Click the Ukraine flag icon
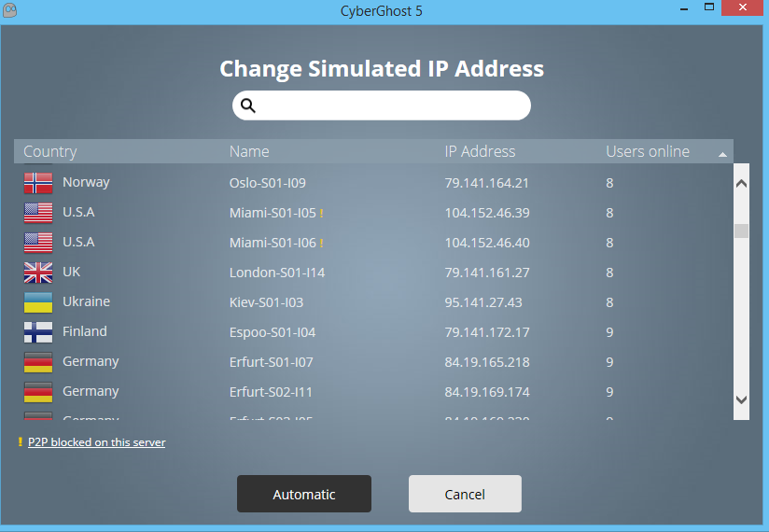The image size is (769, 532). pyautogui.click(x=38, y=302)
